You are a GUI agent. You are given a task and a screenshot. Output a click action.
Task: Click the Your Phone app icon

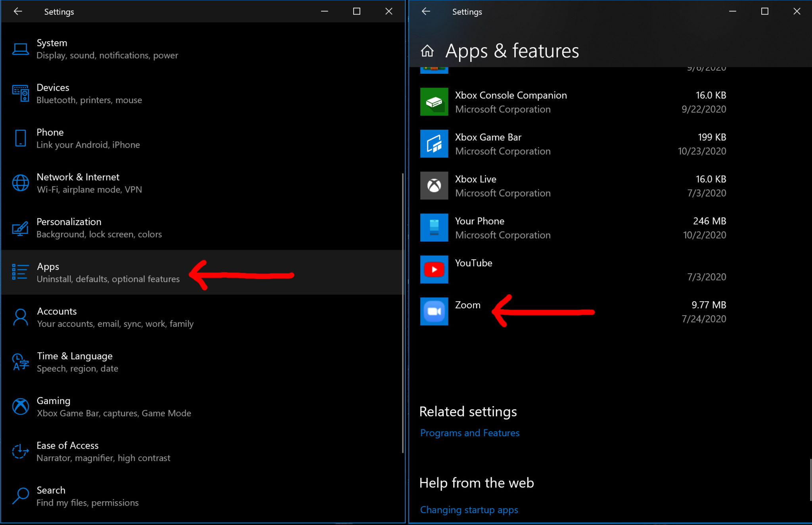pyautogui.click(x=434, y=227)
